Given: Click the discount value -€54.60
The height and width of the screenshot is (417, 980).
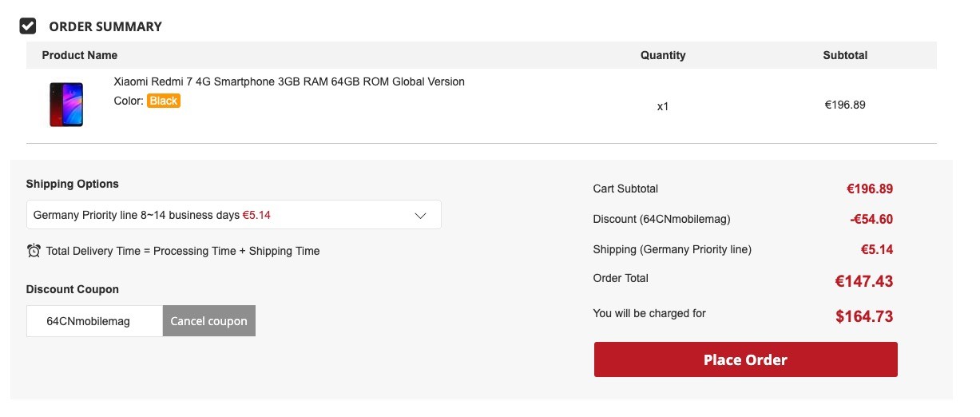Looking at the screenshot, I should [871, 220].
